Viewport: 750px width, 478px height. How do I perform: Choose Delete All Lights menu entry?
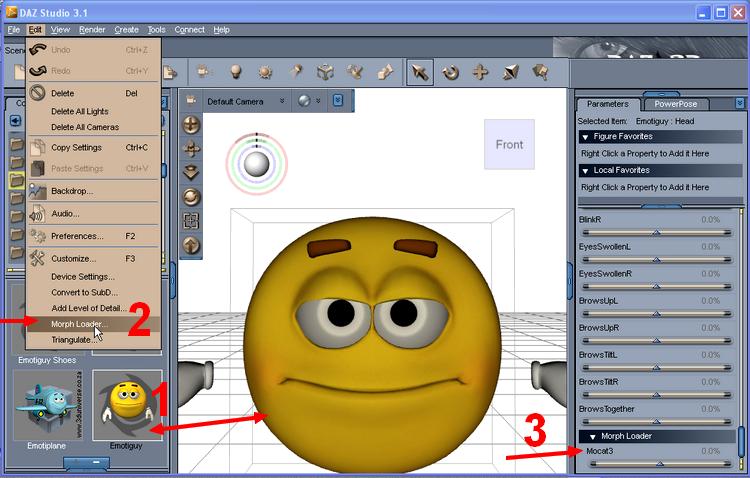[x=93, y=111]
